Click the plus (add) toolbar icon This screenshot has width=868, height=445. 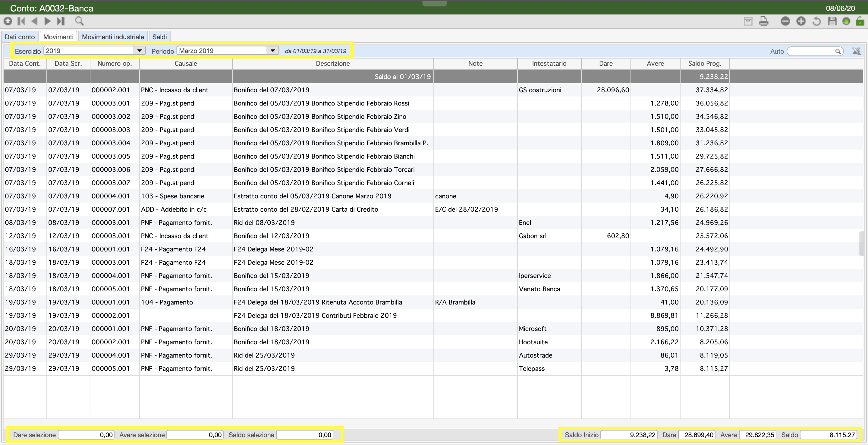[801, 21]
